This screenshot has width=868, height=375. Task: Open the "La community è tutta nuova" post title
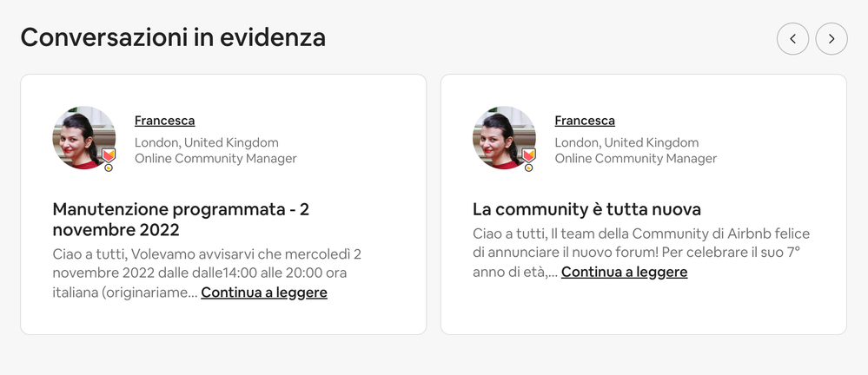click(586, 209)
